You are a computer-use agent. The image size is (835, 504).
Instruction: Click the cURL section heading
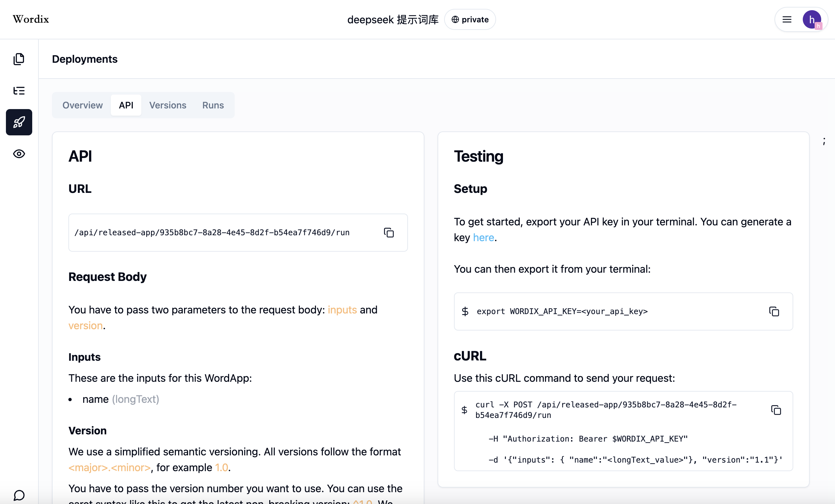pos(470,356)
